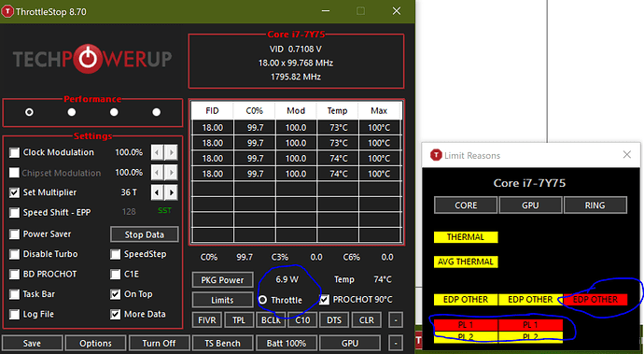Viewport: 644px width, 354px height.
Task: Click the TechPowerUp logo banner
Action: coord(92,59)
